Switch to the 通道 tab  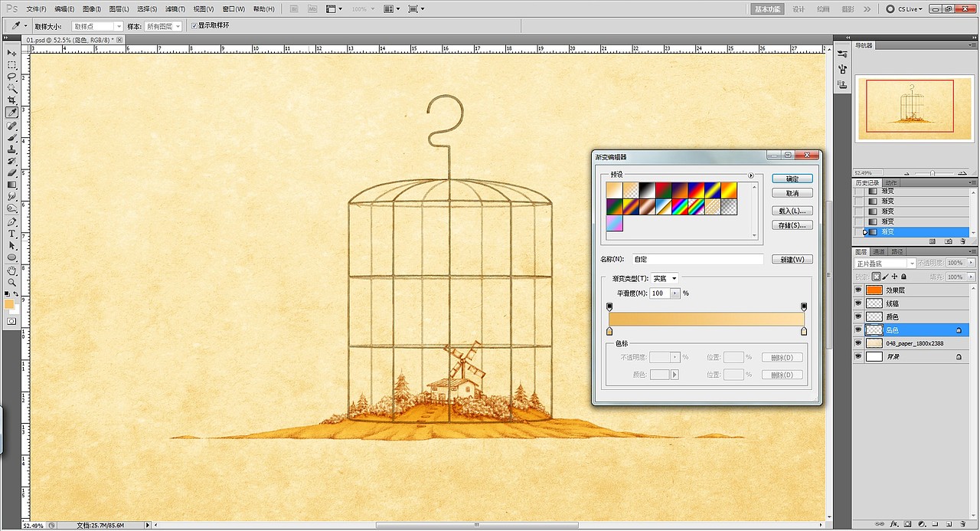[879, 251]
